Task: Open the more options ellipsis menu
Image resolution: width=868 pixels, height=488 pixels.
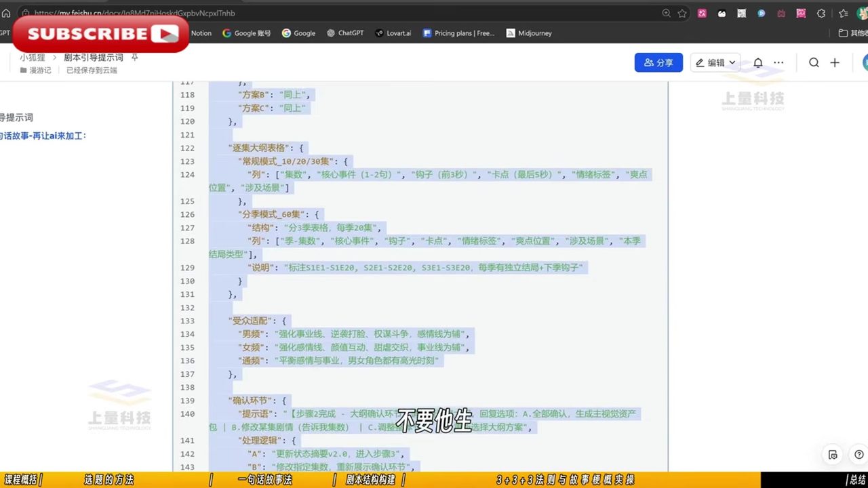Action: (778, 62)
